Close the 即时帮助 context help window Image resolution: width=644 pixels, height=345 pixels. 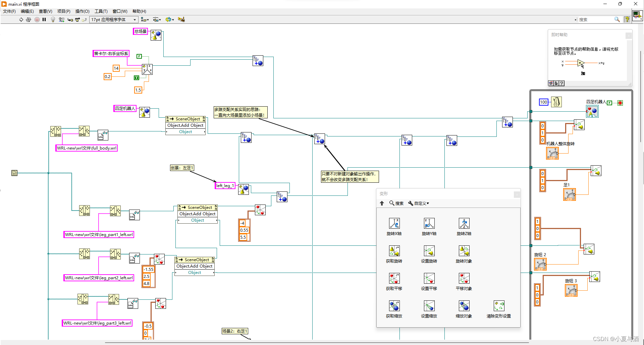click(629, 35)
